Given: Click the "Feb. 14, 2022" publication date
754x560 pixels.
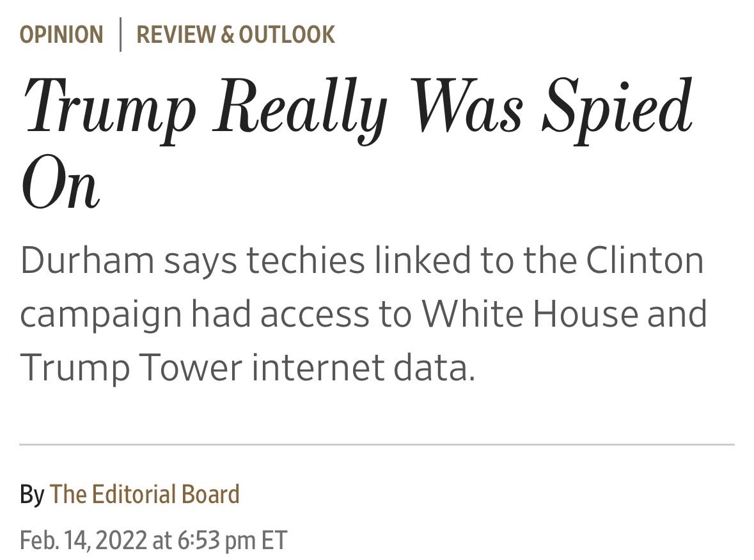Looking at the screenshot, I should point(83,540).
